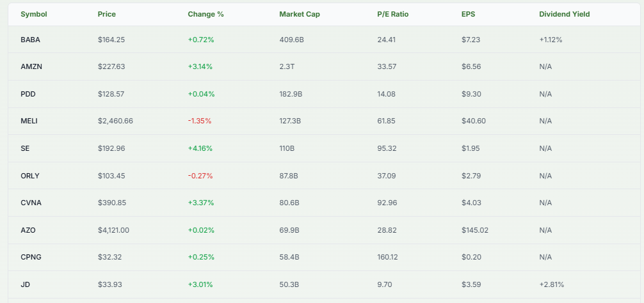The height and width of the screenshot is (303, 644).
Task: Select the SE stock symbol
Action: 26,148
